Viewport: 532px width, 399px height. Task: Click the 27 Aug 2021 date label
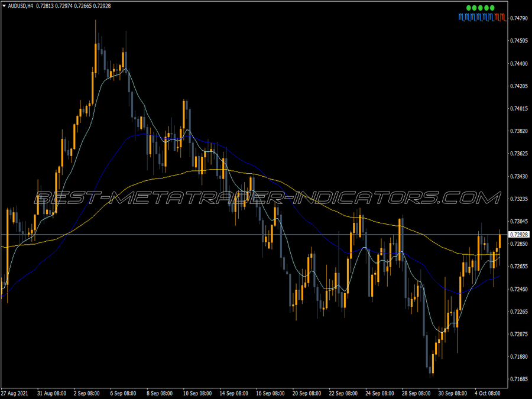(x=15, y=393)
